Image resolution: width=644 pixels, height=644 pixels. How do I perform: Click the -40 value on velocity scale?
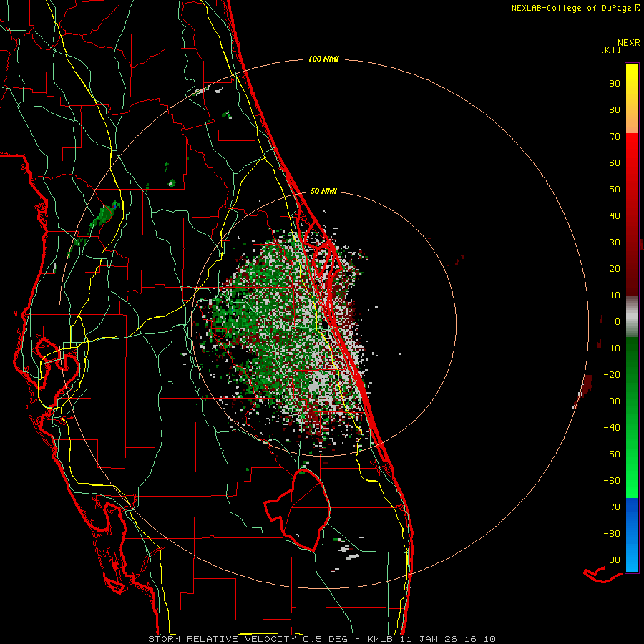(612, 428)
